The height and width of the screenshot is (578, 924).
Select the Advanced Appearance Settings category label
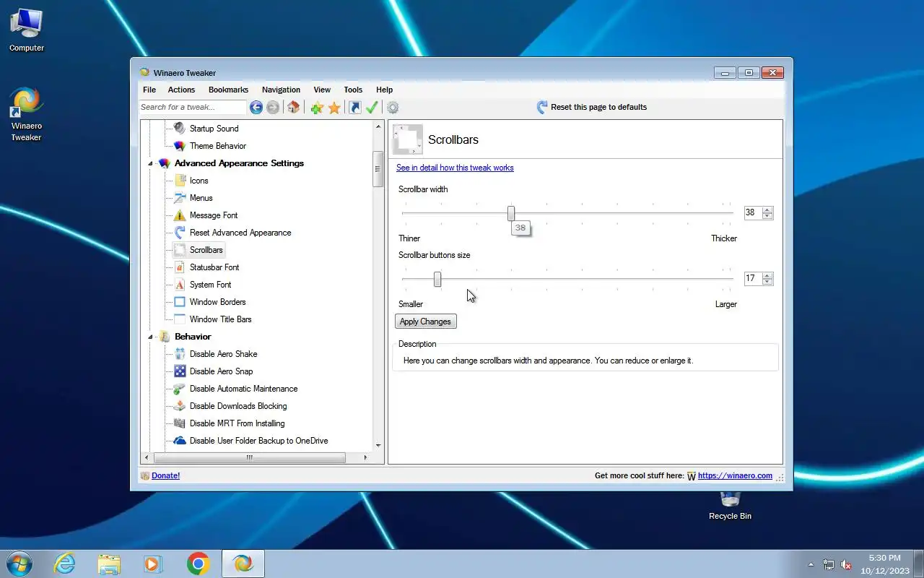pyautogui.click(x=239, y=163)
